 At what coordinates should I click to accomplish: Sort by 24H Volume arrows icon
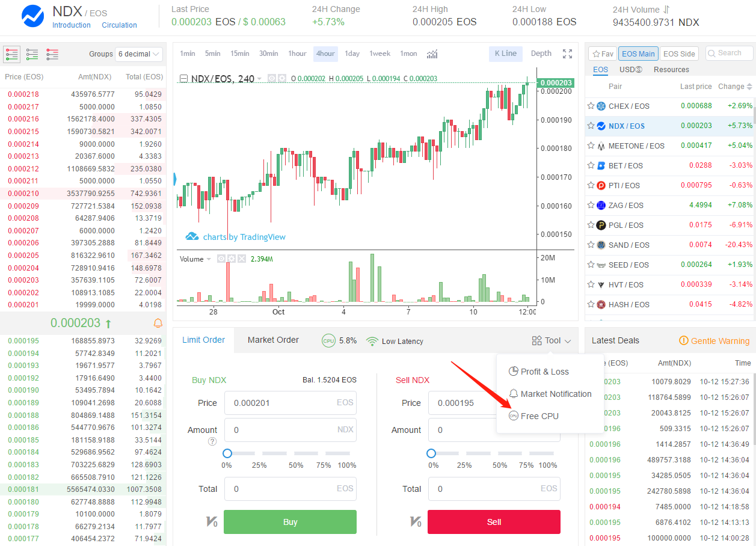click(x=666, y=10)
